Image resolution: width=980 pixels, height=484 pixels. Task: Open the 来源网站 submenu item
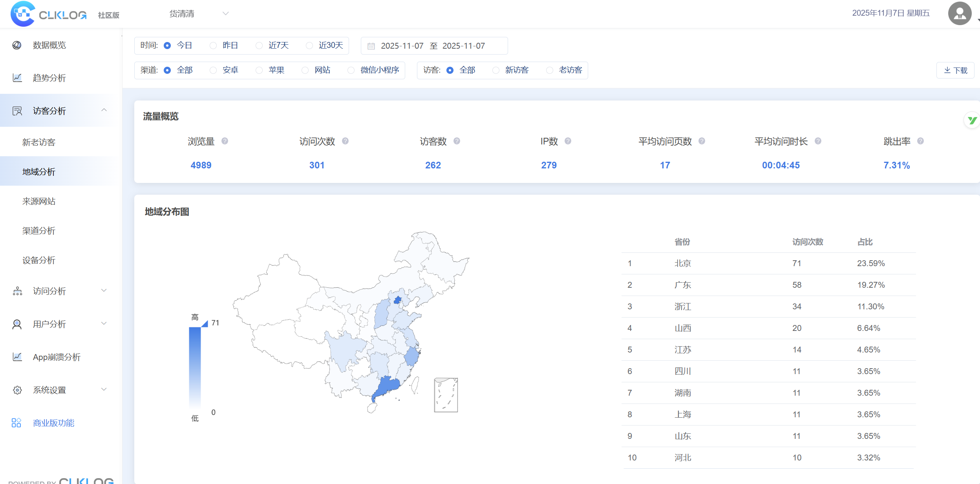39,201
